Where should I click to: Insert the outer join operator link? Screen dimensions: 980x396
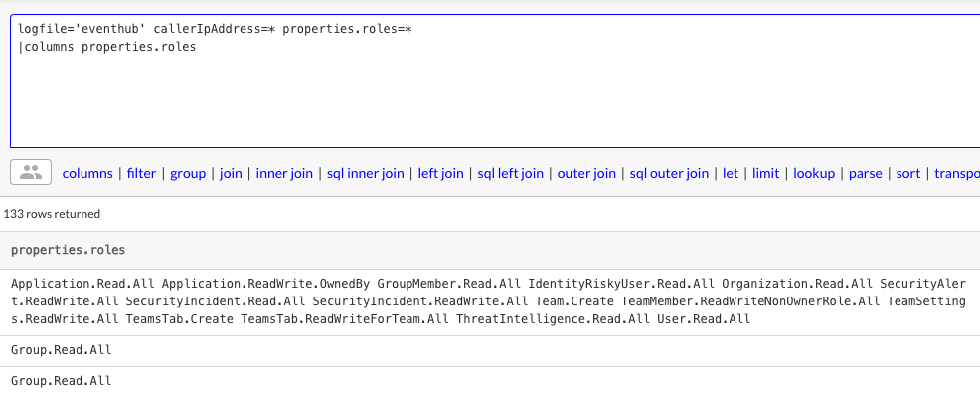pos(586,173)
